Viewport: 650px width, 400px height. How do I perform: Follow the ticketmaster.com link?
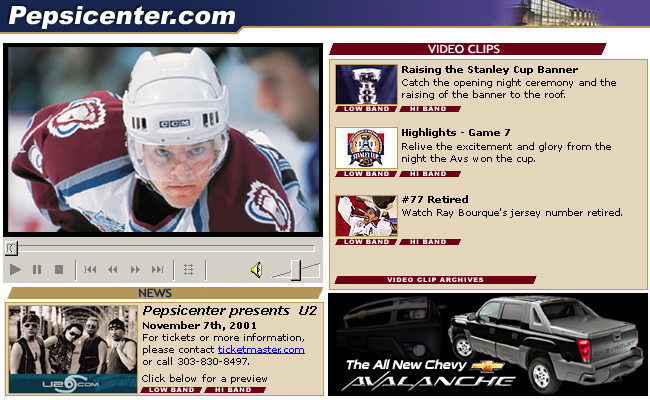tap(261, 349)
